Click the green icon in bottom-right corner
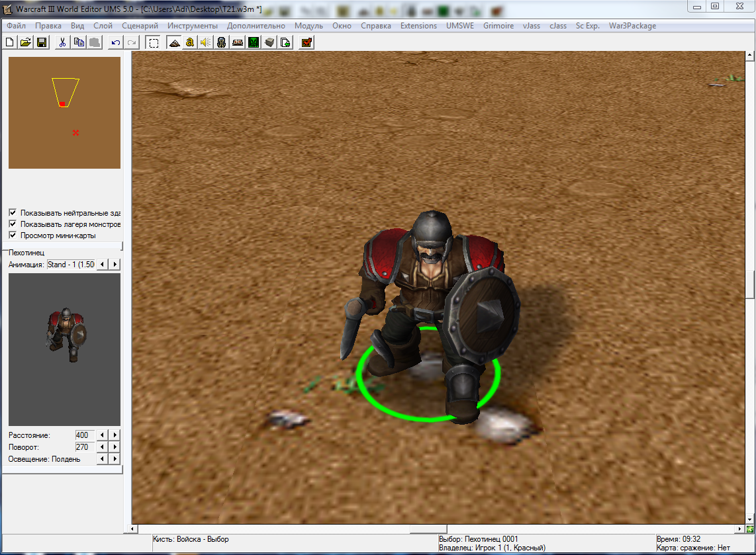756x555 pixels. tap(750, 529)
